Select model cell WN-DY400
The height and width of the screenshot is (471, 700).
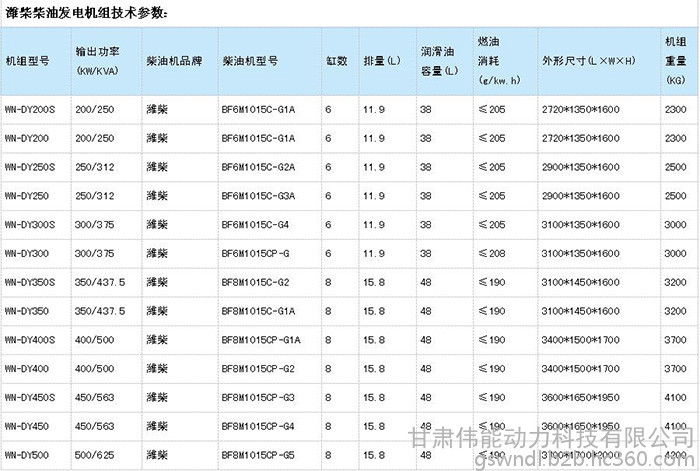[x=27, y=369]
